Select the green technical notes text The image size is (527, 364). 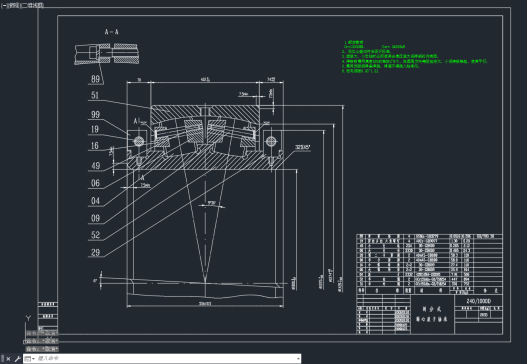(x=414, y=56)
